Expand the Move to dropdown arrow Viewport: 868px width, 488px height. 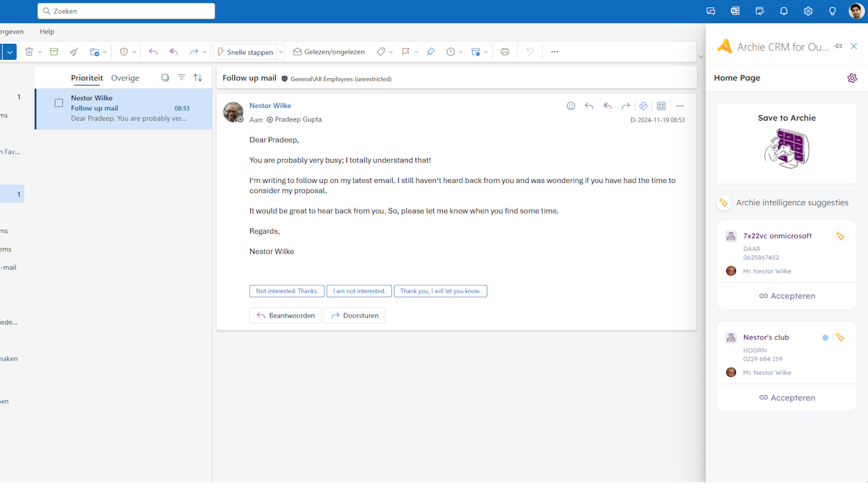coord(105,52)
